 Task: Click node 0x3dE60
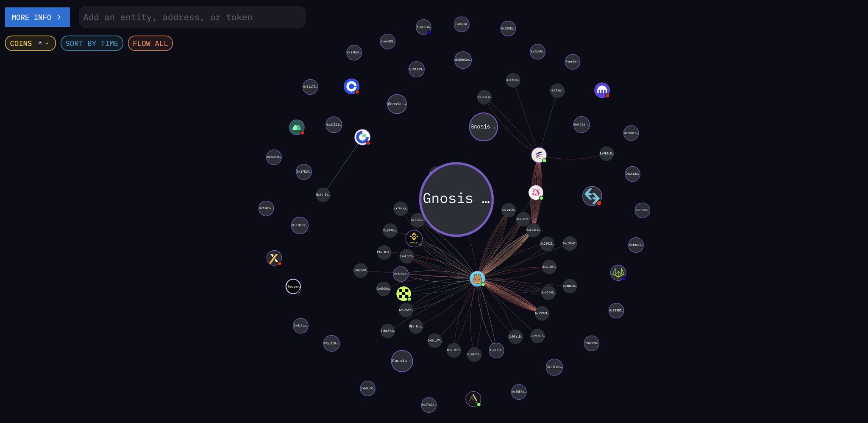point(519,392)
